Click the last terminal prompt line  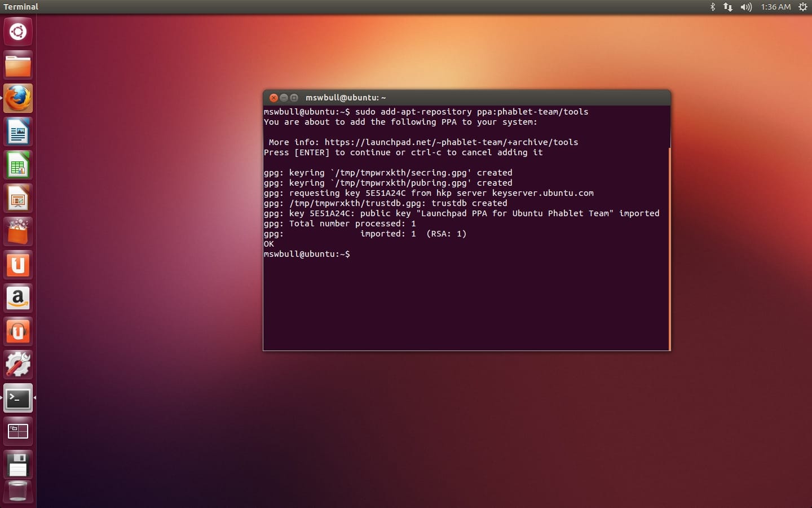click(x=307, y=254)
